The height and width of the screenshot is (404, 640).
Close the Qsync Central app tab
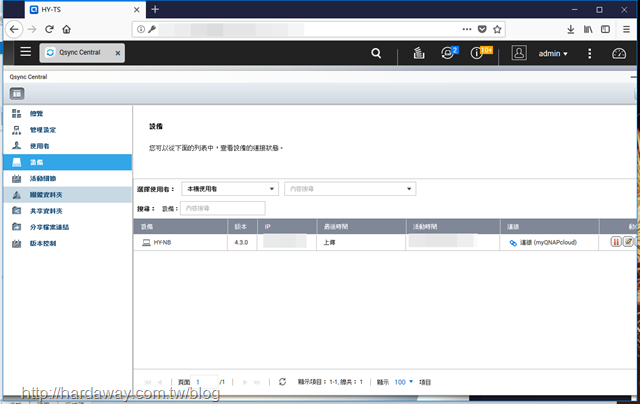(x=118, y=53)
